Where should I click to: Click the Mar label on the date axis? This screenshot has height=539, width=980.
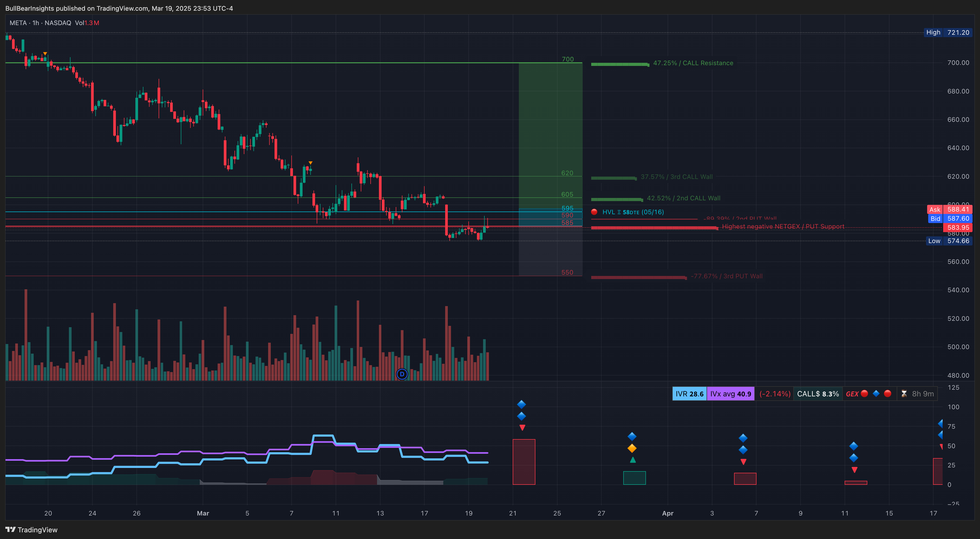(203, 513)
